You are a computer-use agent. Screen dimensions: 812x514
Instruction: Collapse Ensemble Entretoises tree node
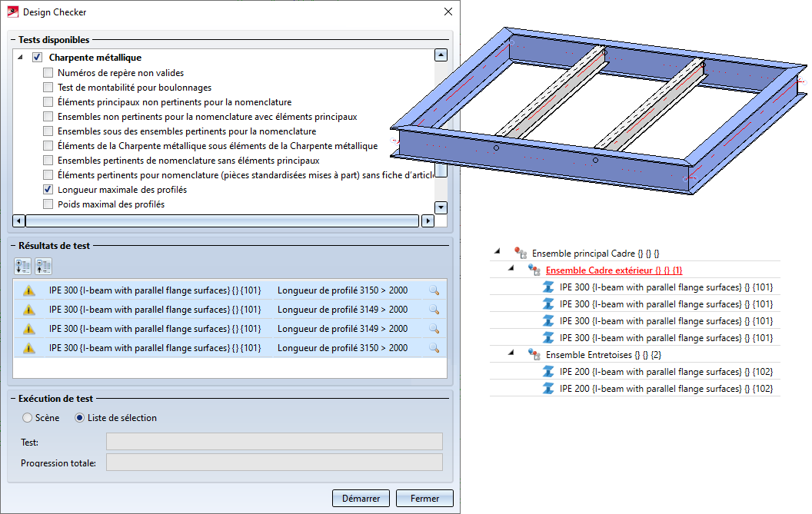coord(511,353)
